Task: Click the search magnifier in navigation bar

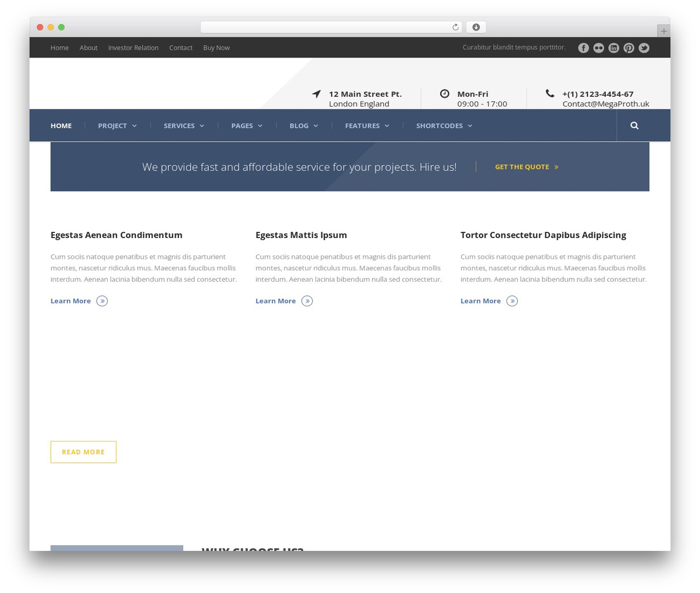Action: click(634, 125)
